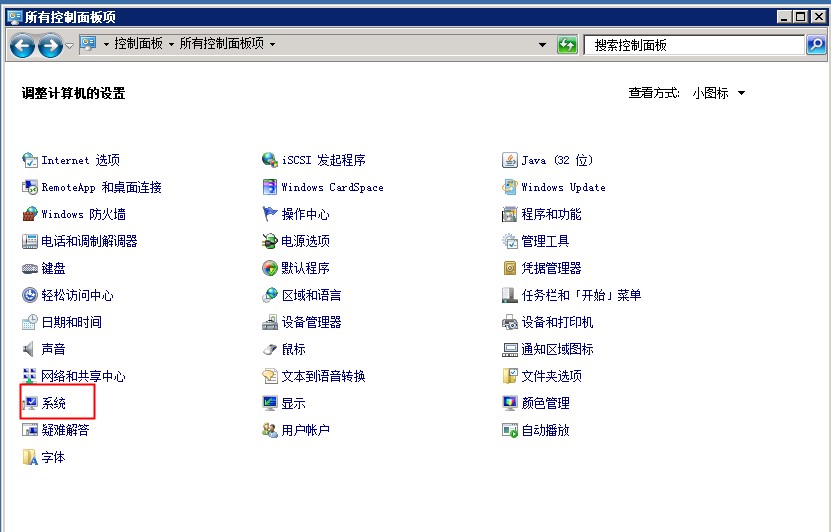Open the iSCSI 发起程序 icon
This screenshot has height=532, width=831.
pyautogui.click(x=323, y=160)
